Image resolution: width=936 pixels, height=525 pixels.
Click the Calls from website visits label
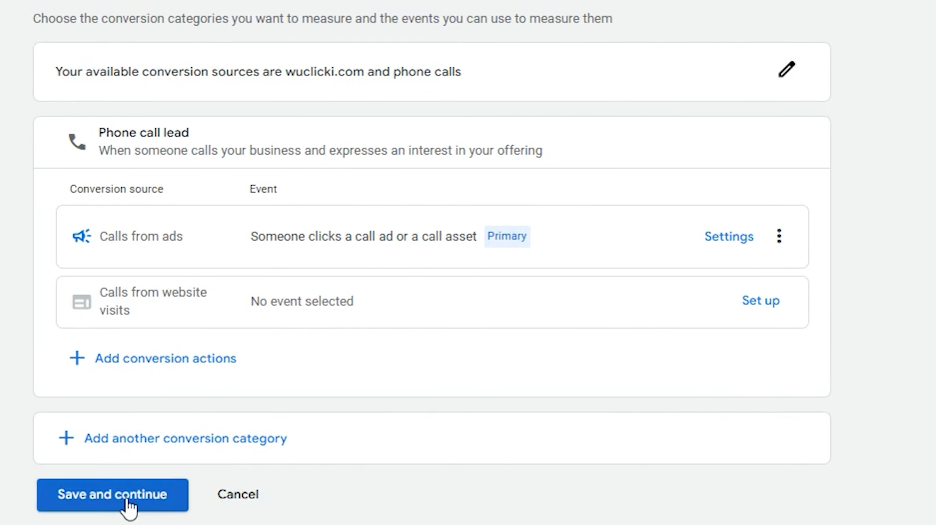pyautogui.click(x=153, y=301)
